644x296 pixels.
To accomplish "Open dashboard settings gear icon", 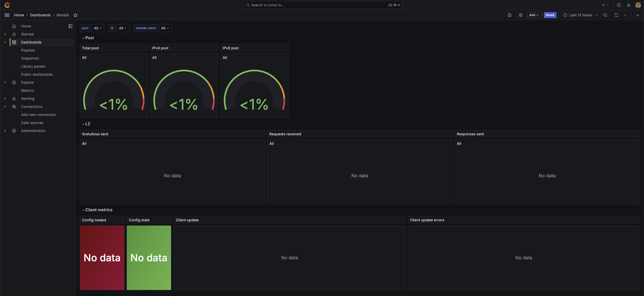I will point(521,15).
